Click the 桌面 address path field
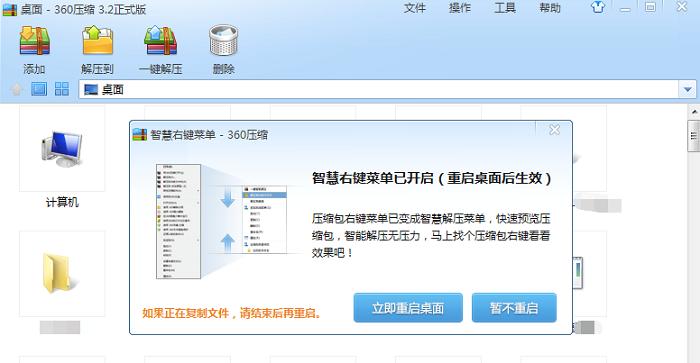 coord(379,90)
